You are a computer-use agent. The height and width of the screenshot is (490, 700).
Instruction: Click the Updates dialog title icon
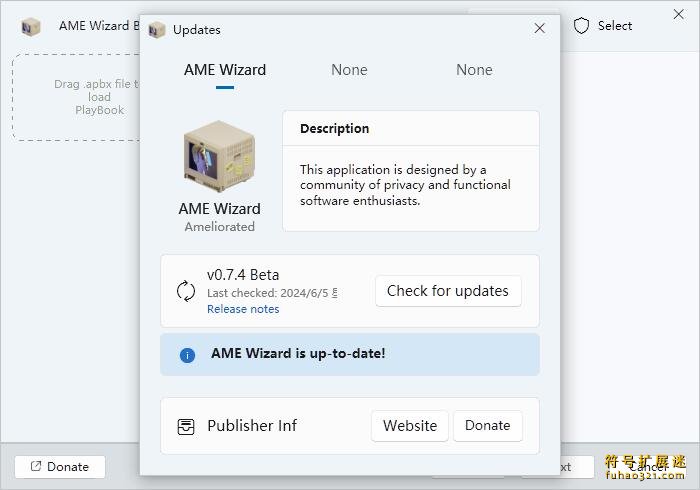(157, 30)
